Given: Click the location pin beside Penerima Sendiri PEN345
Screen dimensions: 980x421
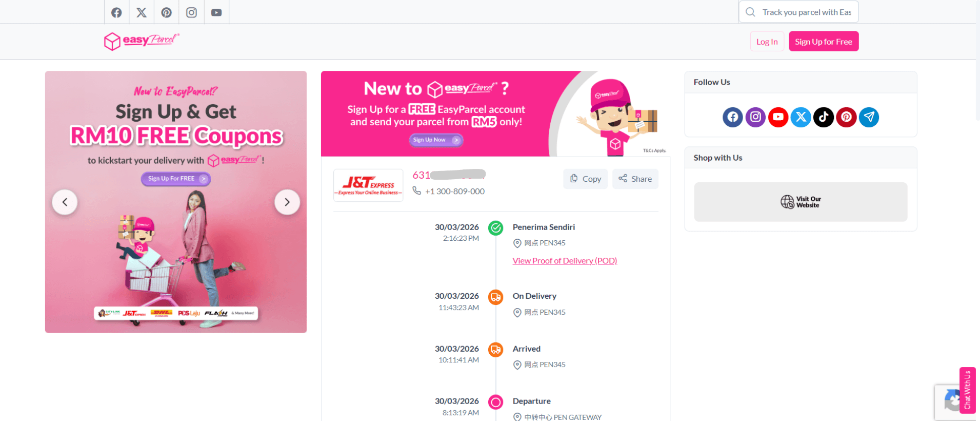Looking at the screenshot, I should coord(517,243).
